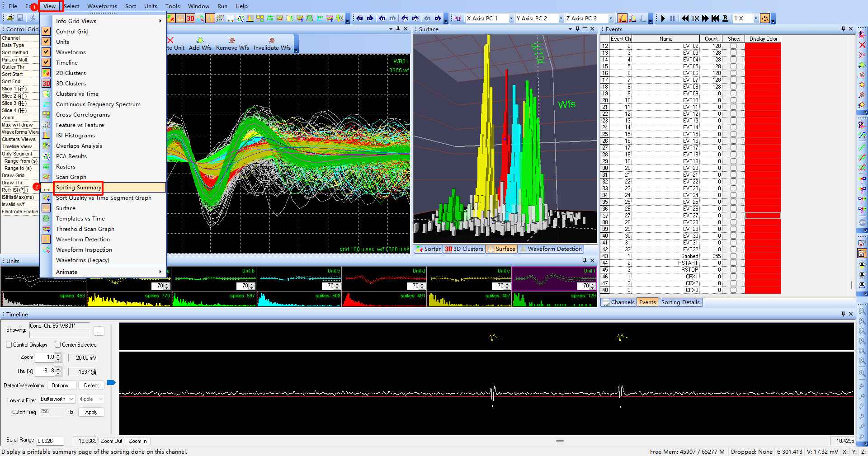Open the Z Axis: PC 3 dropdown
The image size is (868, 456).
point(611,19)
